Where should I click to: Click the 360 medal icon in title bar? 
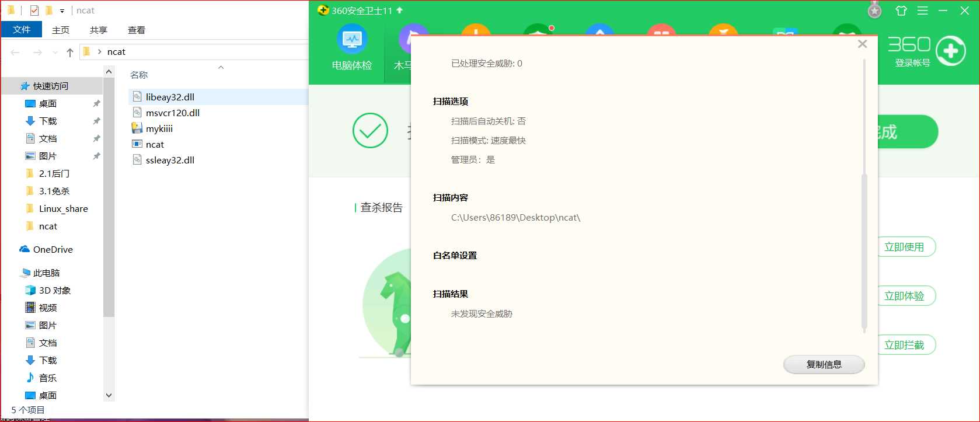(874, 11)
